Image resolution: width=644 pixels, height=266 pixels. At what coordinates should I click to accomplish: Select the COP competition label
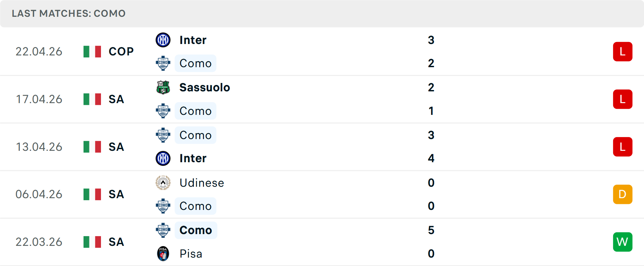point(121,51)
